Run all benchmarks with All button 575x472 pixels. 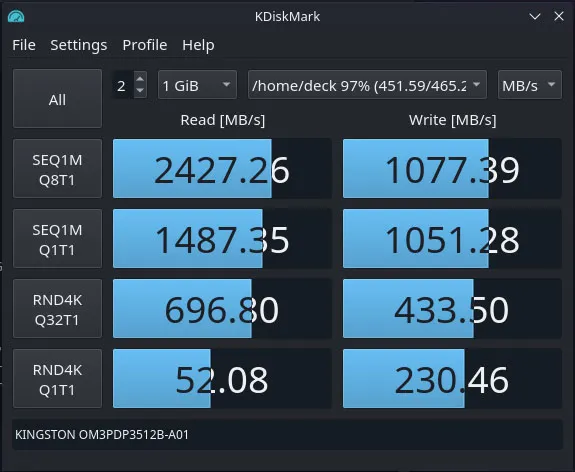(x=58, y=99)
